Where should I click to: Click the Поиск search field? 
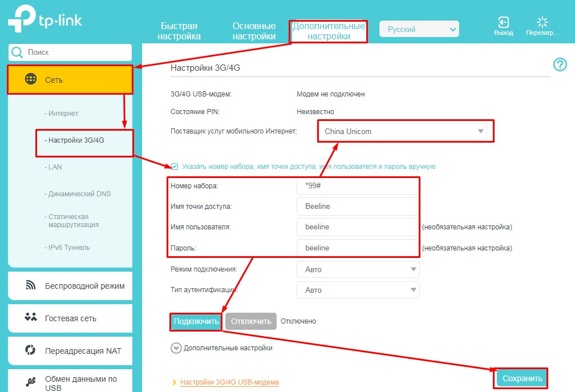pyautogui.click(x=70, y=52)
